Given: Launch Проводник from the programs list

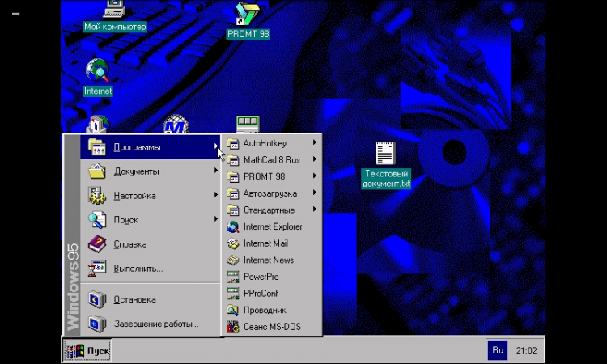Looking at the screenshot, I should point(273,310).
